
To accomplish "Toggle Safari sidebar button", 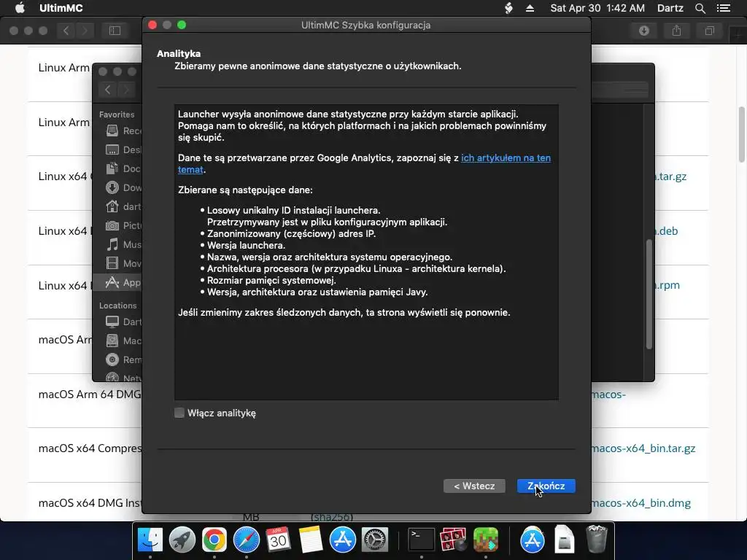I will coord(115,31).
